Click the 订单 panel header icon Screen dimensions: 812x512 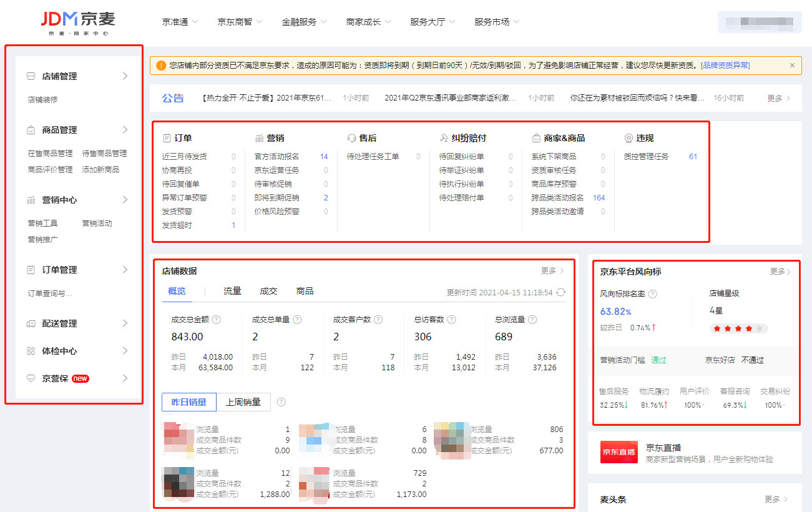tap(167, 138)
